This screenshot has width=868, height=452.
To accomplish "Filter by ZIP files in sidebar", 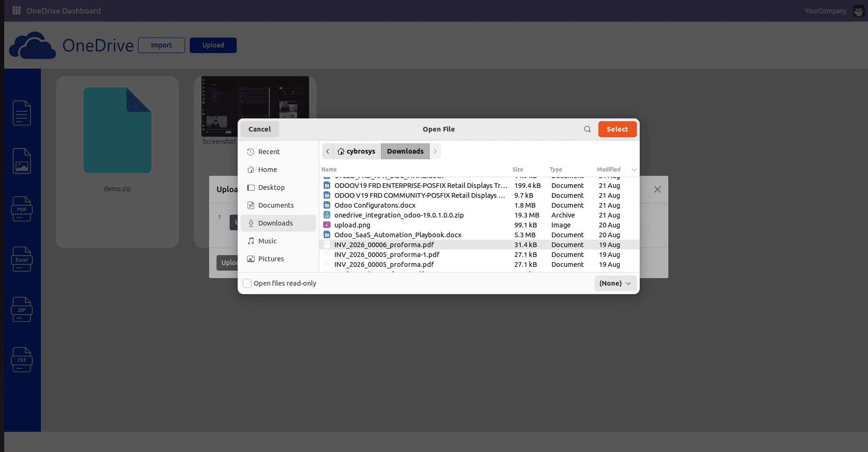I will pos(22,309).
